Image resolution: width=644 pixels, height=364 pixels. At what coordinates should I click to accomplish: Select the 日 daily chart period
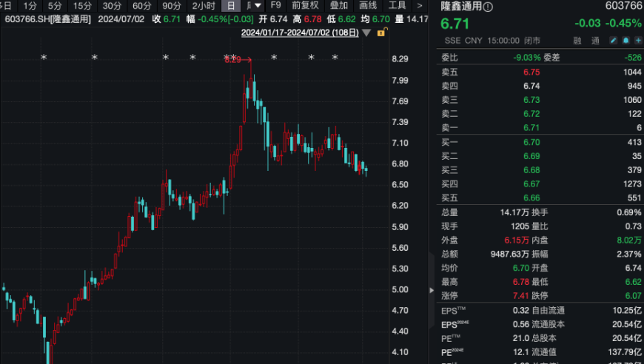point(232,5)
